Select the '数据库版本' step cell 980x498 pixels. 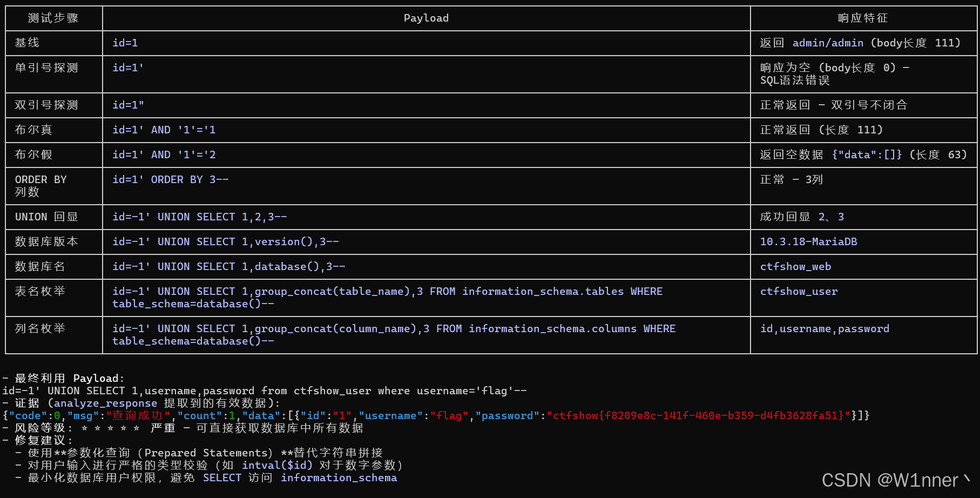[46, 242]
